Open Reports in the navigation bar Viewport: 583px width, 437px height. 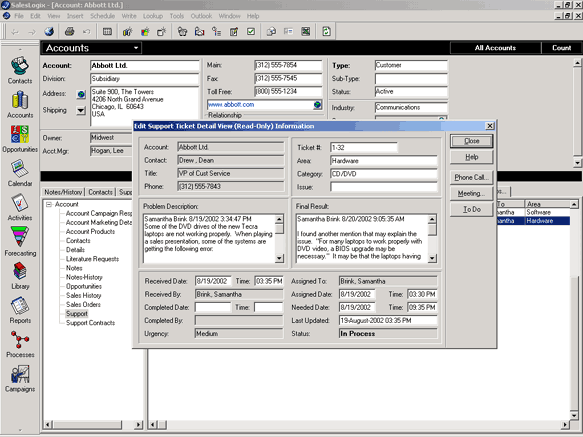tap(20, 310)
